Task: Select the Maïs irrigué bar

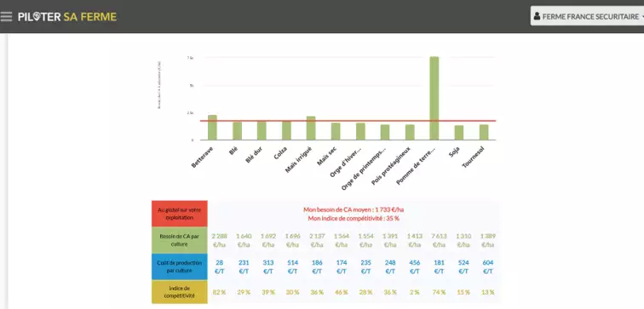Action: [311, 128]
